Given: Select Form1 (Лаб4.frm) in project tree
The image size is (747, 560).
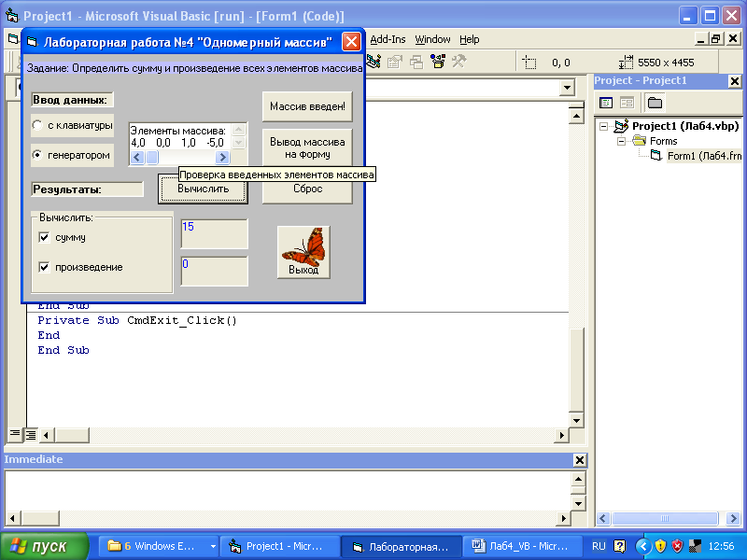Looking at the screenshot, I should click(704, 156).
